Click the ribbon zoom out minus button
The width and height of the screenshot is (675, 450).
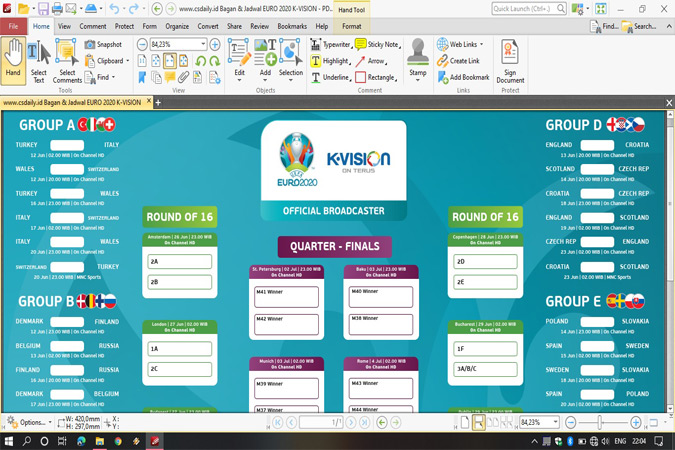tap(142, 44)
